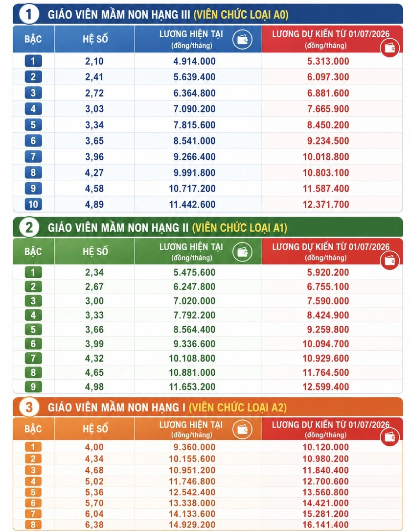The image size is (411, 532).
Task: Click the green Bậc column header
Action: click(x=33, y=252)
